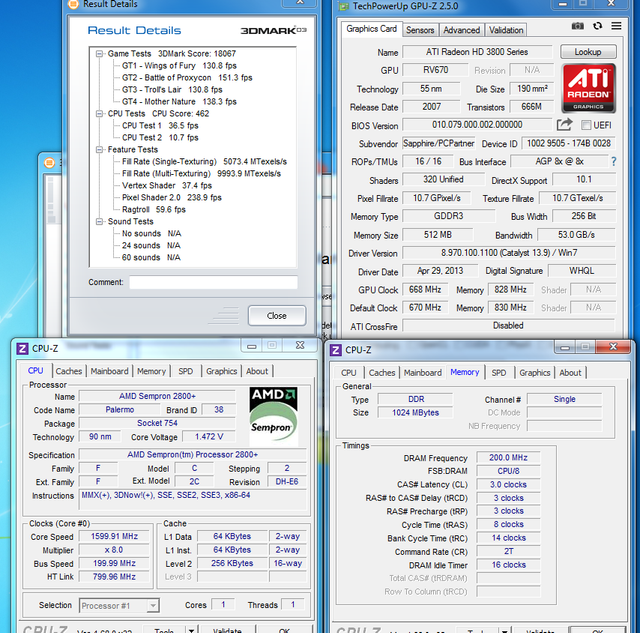This screenshot has height=633, width=640.
Task: Open Mainboard tab in left CPU-Z window
Action: point(109,371)
